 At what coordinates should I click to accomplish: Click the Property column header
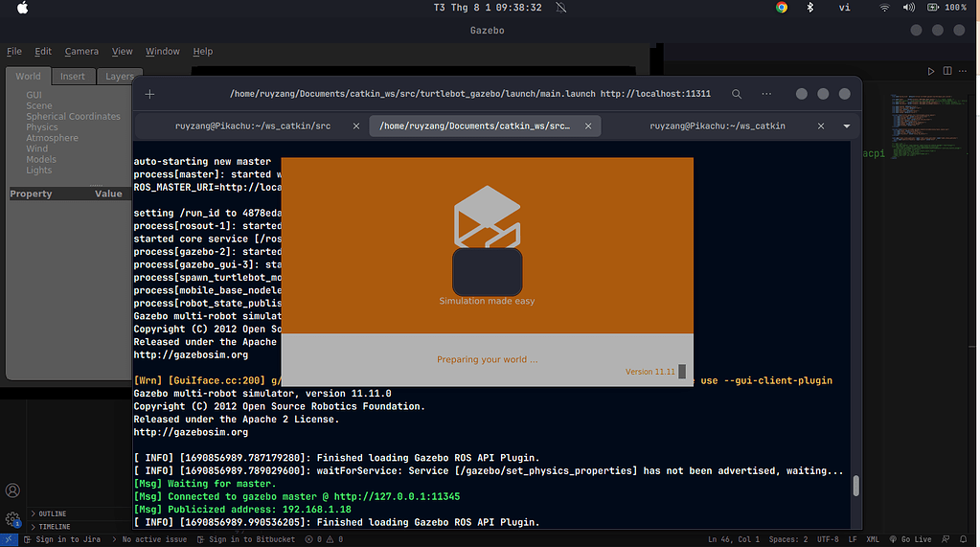[x=32, y=194]
